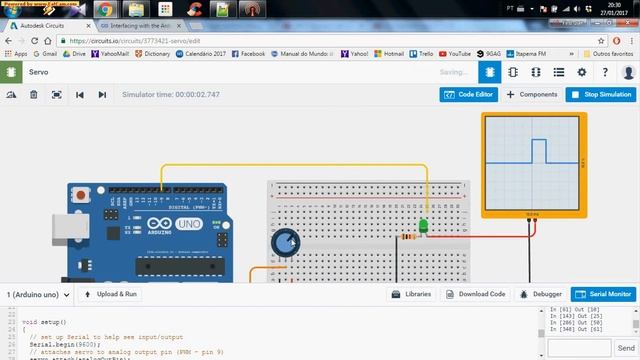Click the Opera extension icon
The height and width of the screenshot is (360, 640).
[x=616, y=41]
